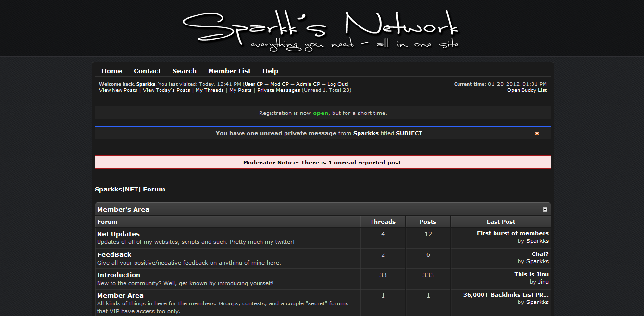
Task: Open the Member List
Action: [x=229, y=71]
